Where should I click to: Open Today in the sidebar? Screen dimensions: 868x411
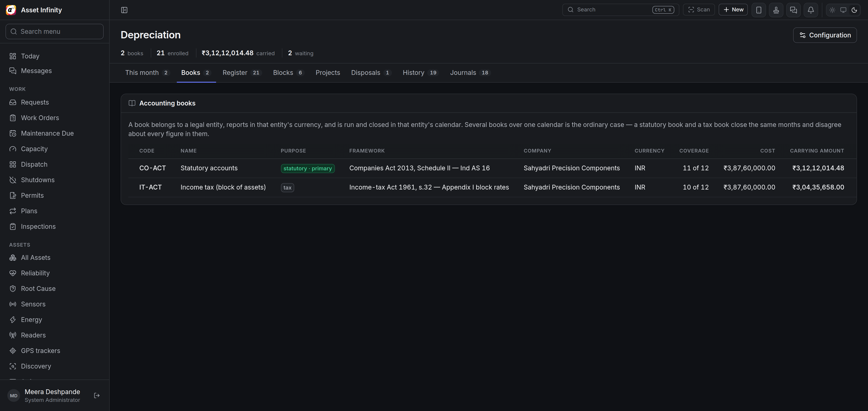point(55,56)
